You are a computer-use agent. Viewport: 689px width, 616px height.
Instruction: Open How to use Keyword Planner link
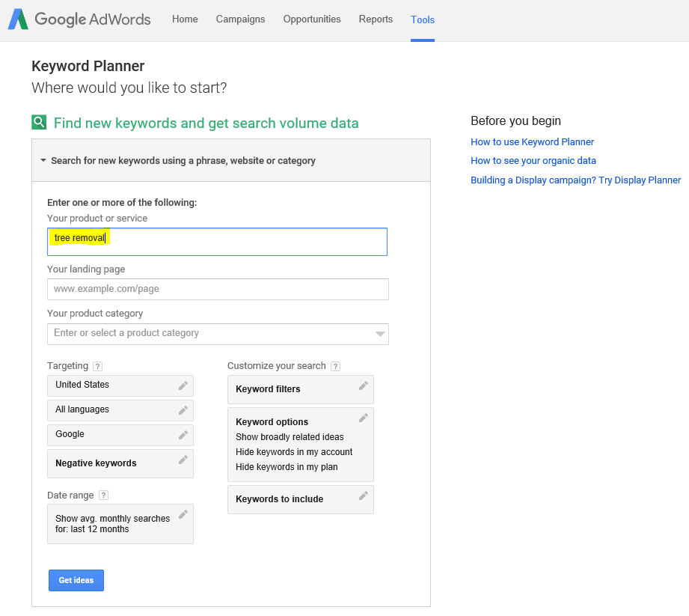532,142
